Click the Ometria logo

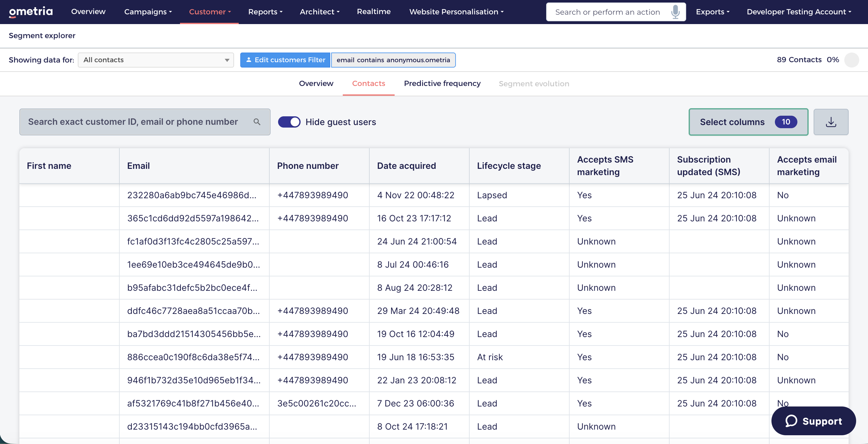[31, 12]
